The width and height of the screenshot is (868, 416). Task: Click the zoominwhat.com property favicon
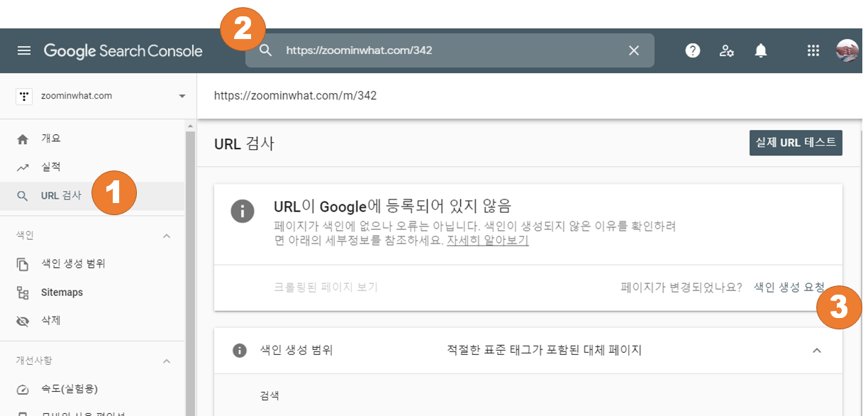tap(24, 96)
